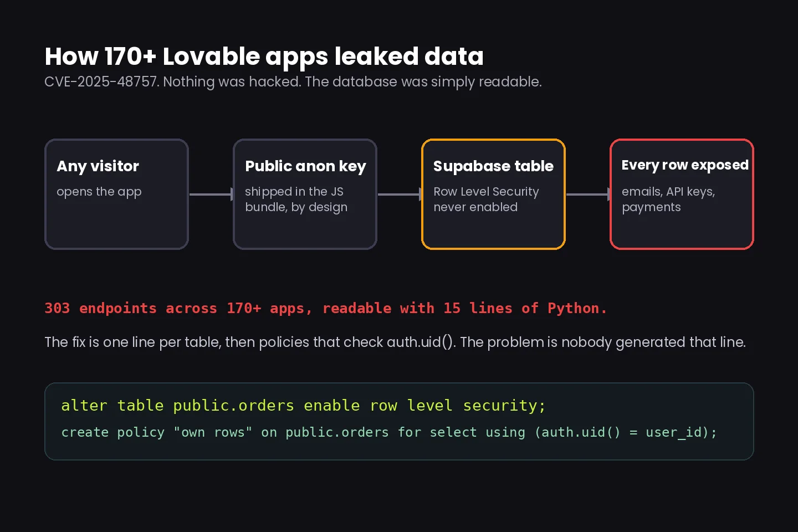
Task: Click "shipped in the JS bundle, by design" text
Action: (x=296, y=199)
